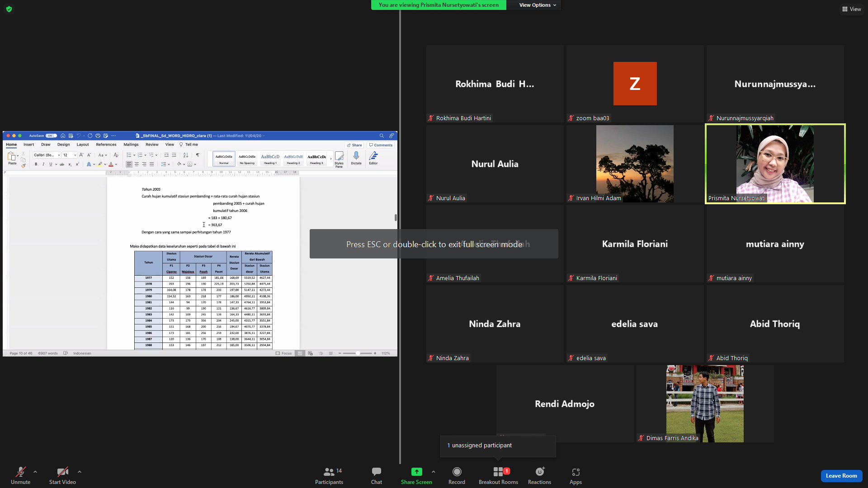Viewport: 868px width, 488px height.
Task: Click the Share button in Word
Action: (x=354, y=145)
